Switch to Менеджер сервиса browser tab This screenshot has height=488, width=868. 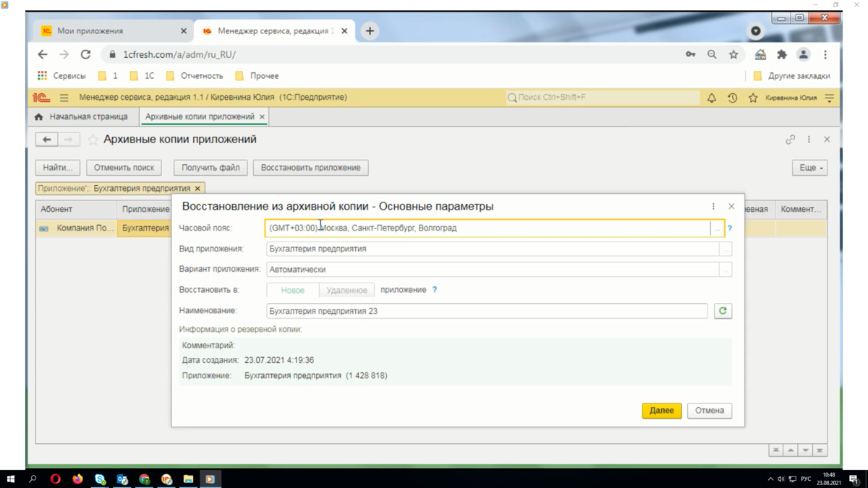(275, 31)
